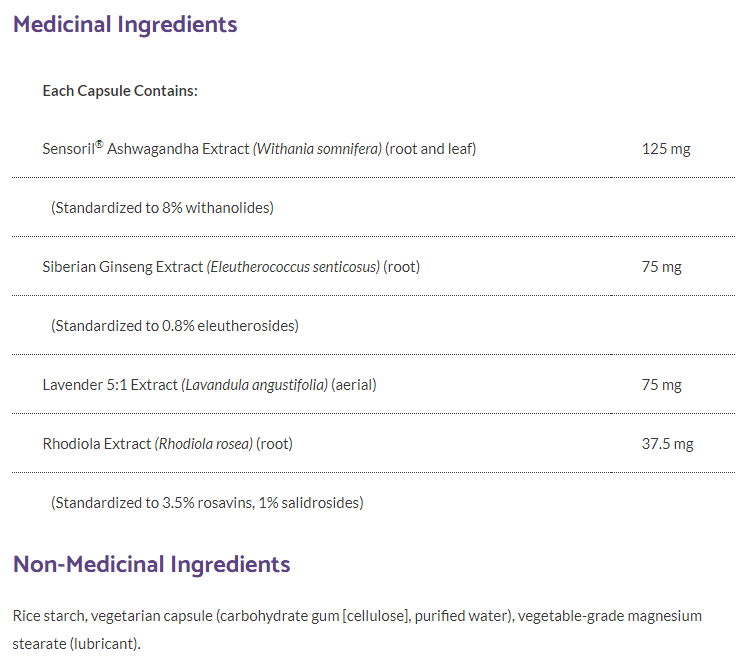Click the rosavins and salidrosides standardization note
736x666 pixels.
click(207, 503)
